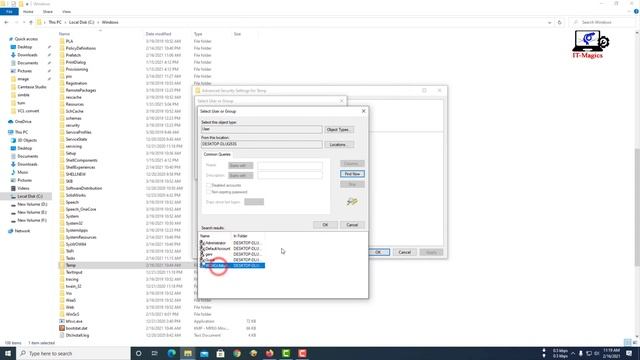640x360 pixels.
Task: Open the address bar history dropdown
Action: coord(549,22)
